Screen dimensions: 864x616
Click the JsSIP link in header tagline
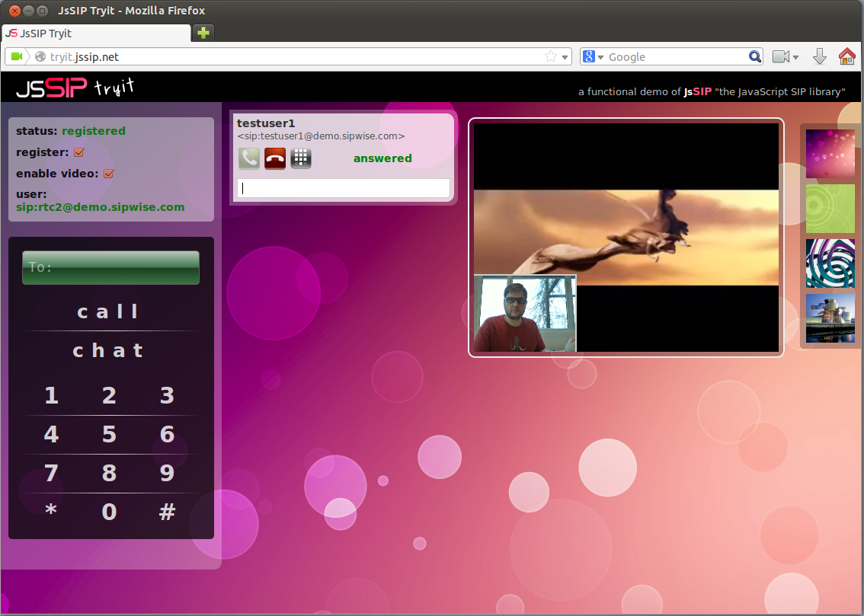698,92
